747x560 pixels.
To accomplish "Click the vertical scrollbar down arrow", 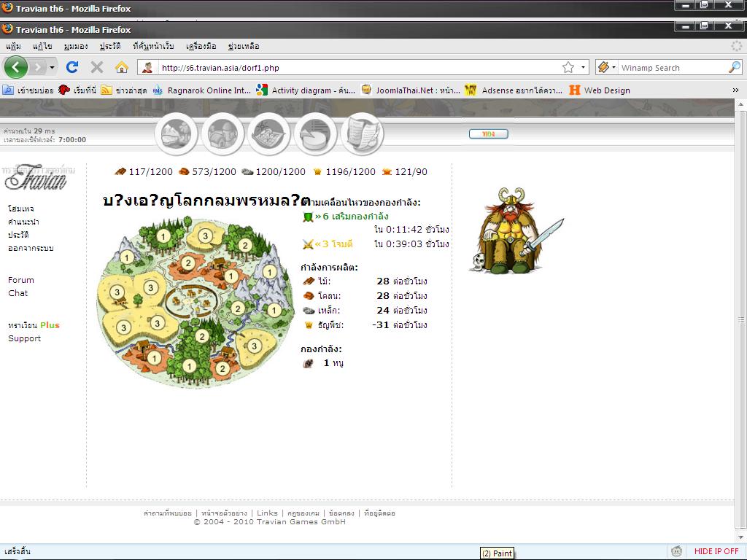I will tap(741, 537).
